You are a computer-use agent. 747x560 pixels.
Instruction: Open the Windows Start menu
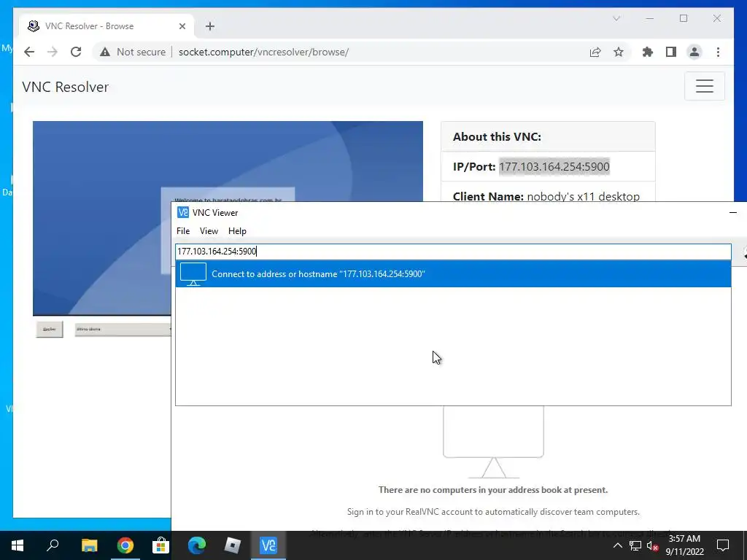[x=18, y=545]
